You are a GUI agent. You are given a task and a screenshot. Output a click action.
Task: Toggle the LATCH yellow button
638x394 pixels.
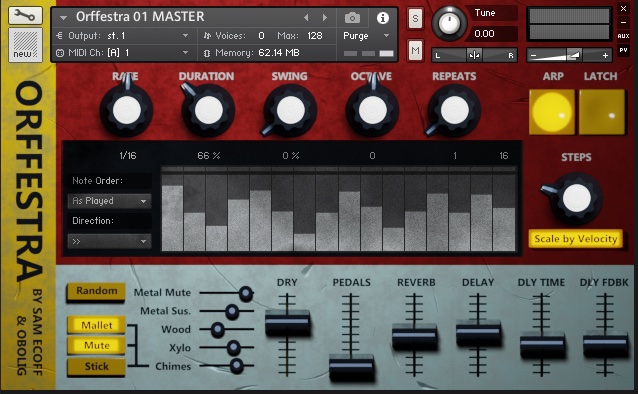coord(601,112)
